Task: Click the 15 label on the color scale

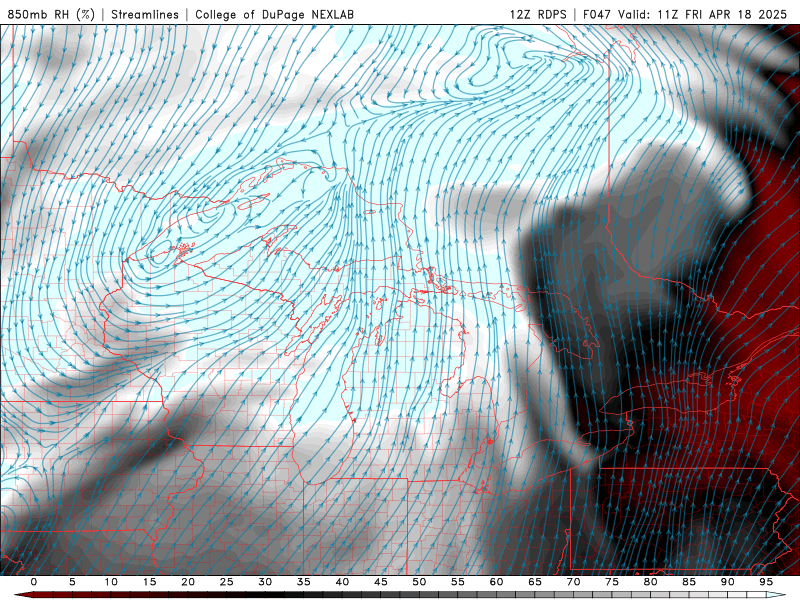Action: [x=149, y=582]
